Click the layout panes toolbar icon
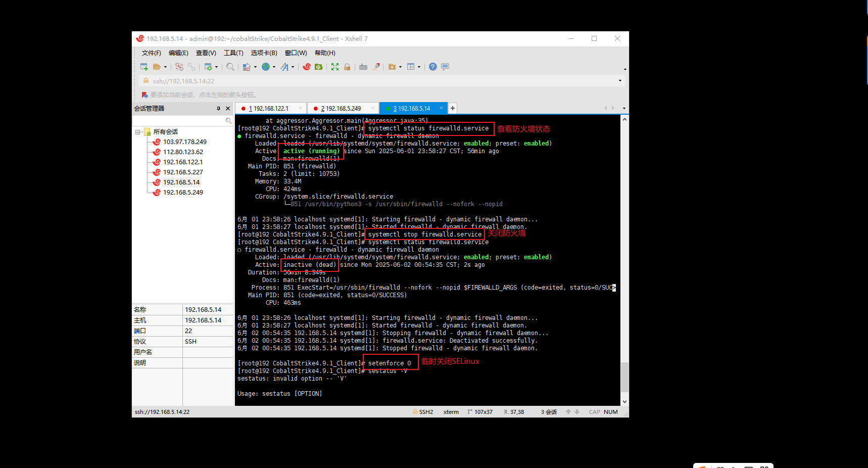The width and height of the screenshot is (868, 468). [411, 67]
